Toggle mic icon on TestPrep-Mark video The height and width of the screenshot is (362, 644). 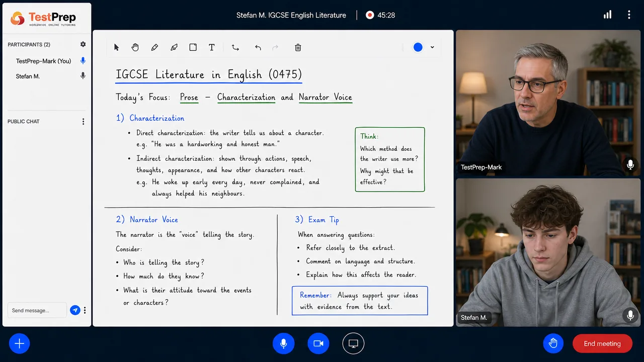[630, 164]
